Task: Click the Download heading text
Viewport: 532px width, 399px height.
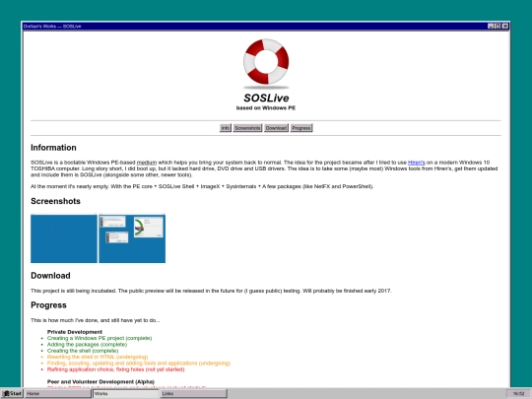Action: point(50,276)
